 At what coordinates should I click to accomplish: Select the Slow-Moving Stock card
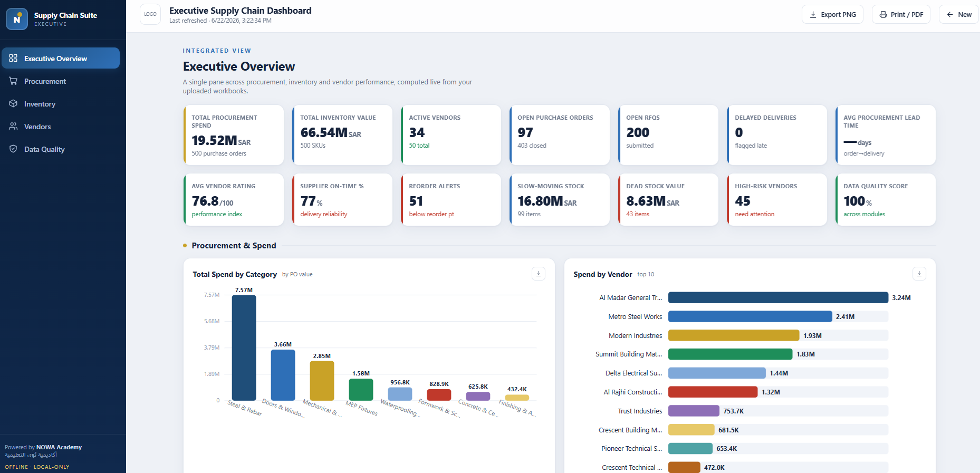[x=560, y=200]
